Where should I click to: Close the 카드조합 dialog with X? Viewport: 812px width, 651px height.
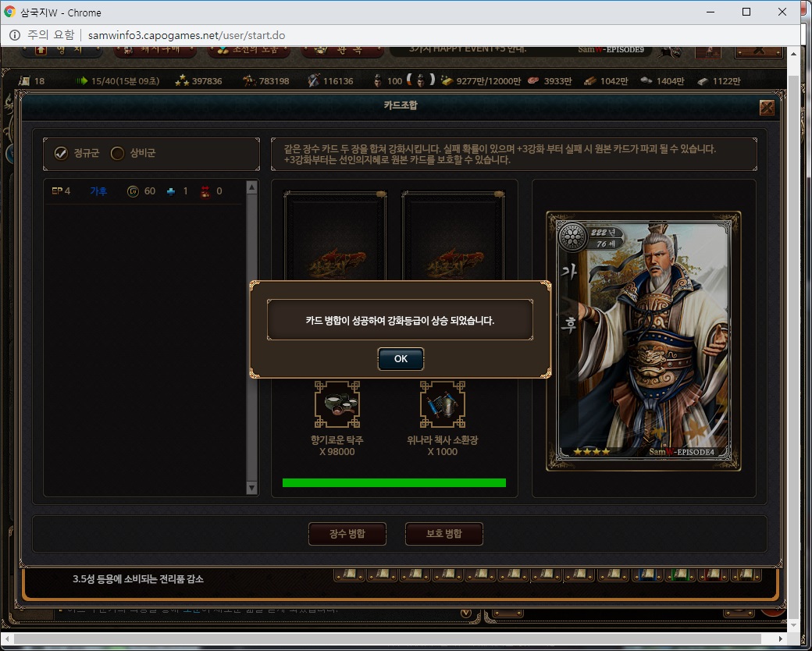[x=767, y=107]
